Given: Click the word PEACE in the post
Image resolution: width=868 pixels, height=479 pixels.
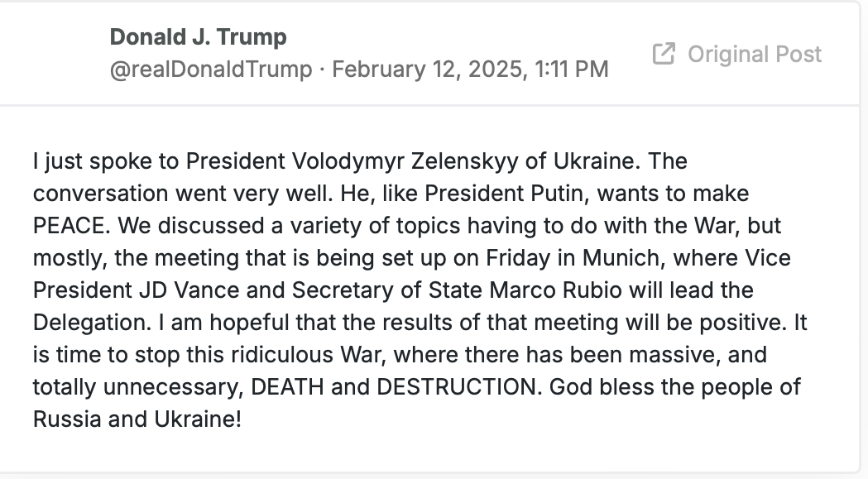Looking at the screenshot, I should click(68, 226).
